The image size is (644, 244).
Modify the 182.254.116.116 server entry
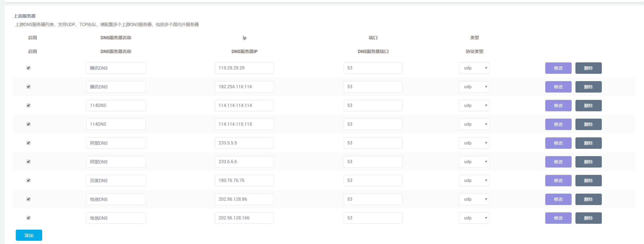click(x=558, y=87)
